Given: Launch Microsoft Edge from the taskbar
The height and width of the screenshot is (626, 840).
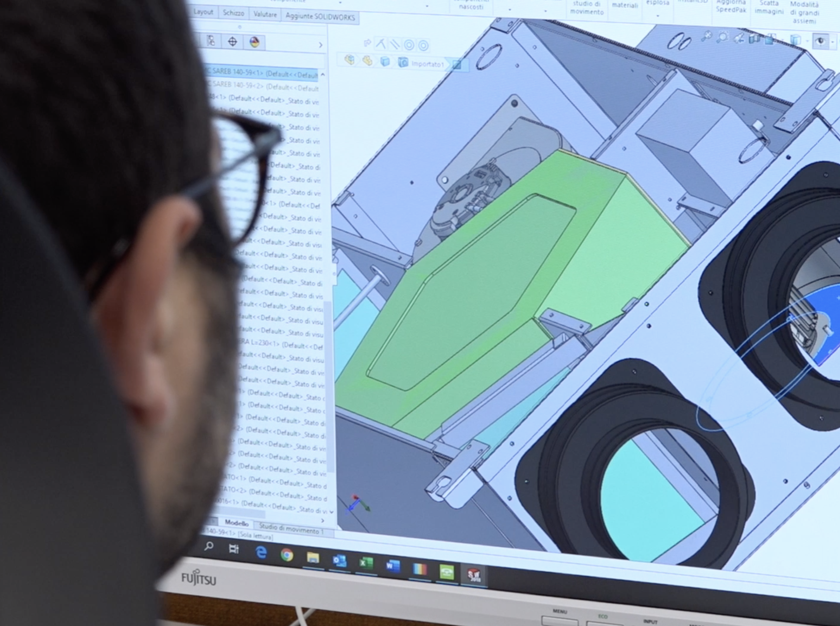Looking at the screenshot, I should click(x=261, y=552).
